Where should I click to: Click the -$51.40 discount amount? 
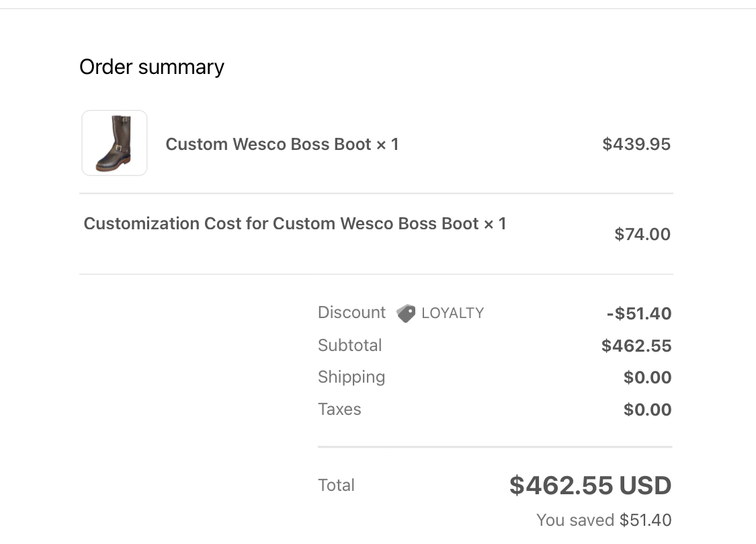coord(639,313)
